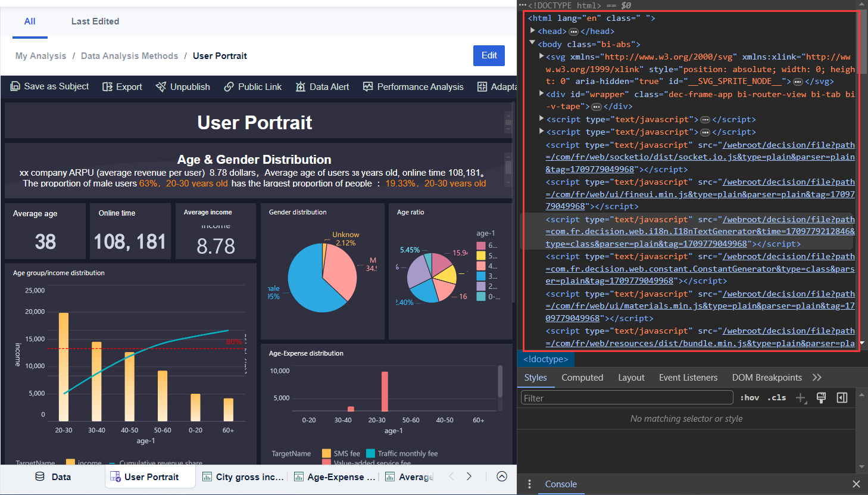Collapse the bottom sheet bar with circle chevron
This screenshot has height=495, width=868.
coord(502,477)
